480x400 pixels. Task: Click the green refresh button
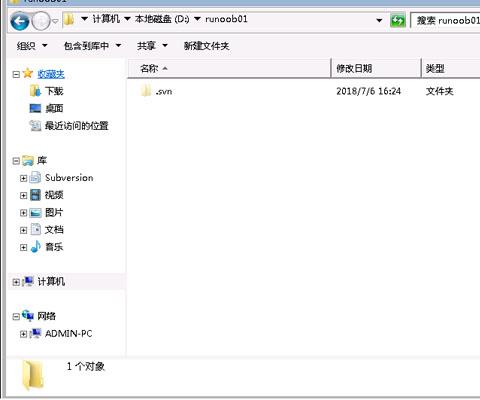pyautogui.click(x=397, y=21)
